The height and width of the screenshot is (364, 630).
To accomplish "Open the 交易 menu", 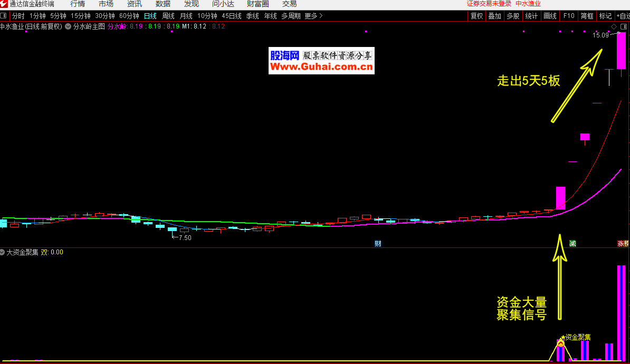I will pos(290,4).
